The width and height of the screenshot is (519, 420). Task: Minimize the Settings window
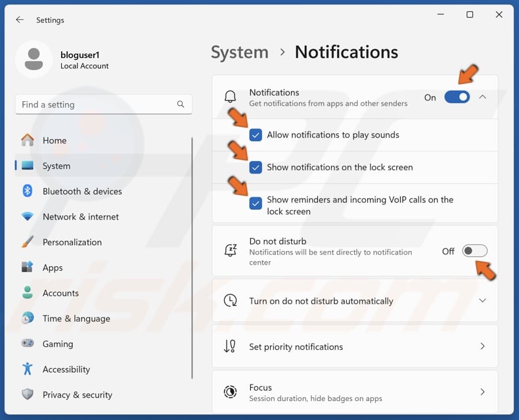tap(441, 14)
